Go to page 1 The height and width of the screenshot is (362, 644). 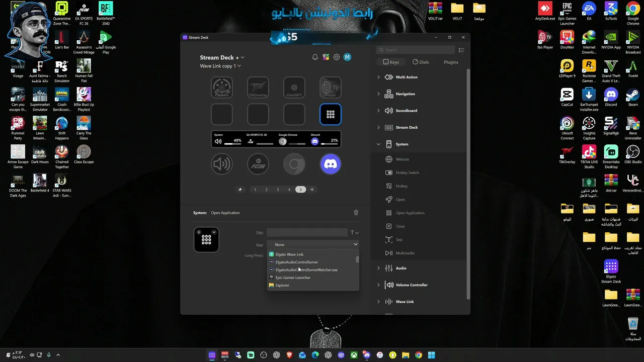(x=255, y=190)
